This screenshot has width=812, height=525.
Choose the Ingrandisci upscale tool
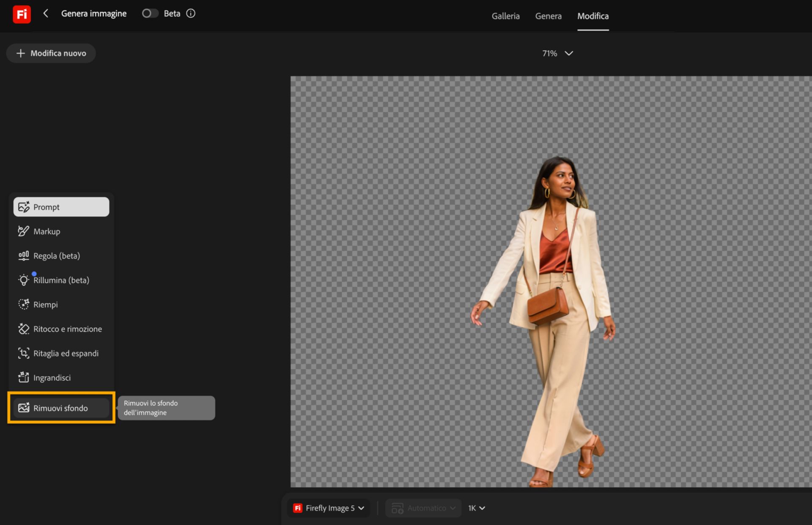point(61,377)
